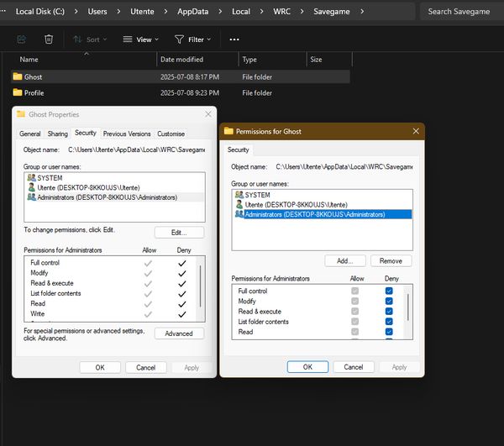The height and width of the screenshot is (446, 504).
Task: Select the Profile folder icon in the file list
Action: [x=17, y=93]
